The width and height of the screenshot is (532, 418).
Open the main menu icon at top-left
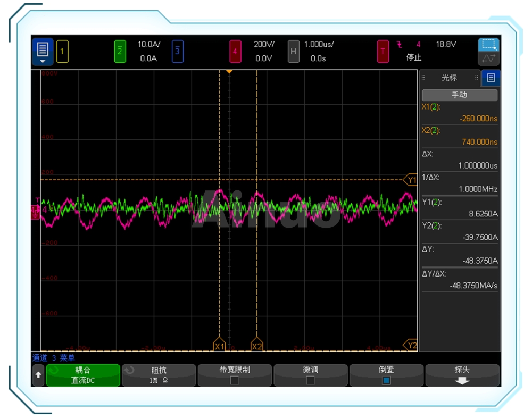tap(43, 51)
